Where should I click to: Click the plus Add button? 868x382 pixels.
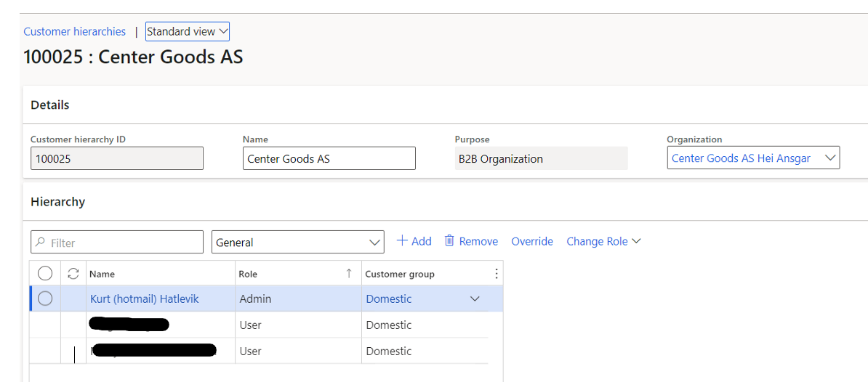[x=414, y=241]
